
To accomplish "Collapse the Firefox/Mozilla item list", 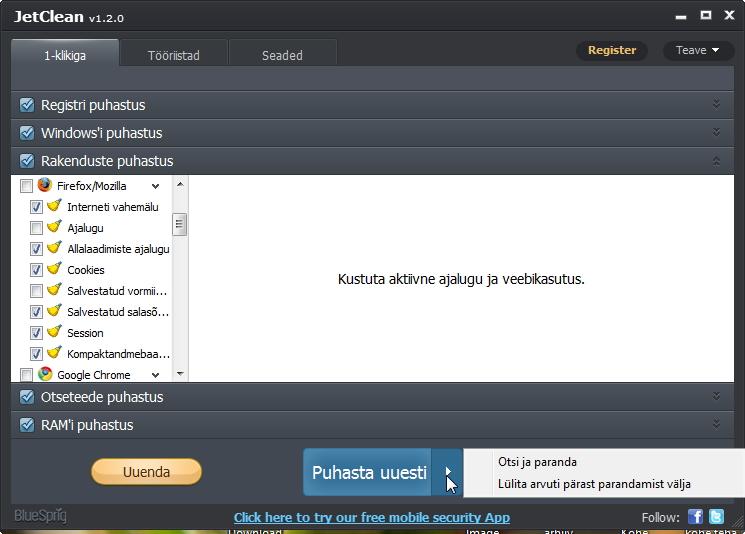I will [x=155, y=186].
